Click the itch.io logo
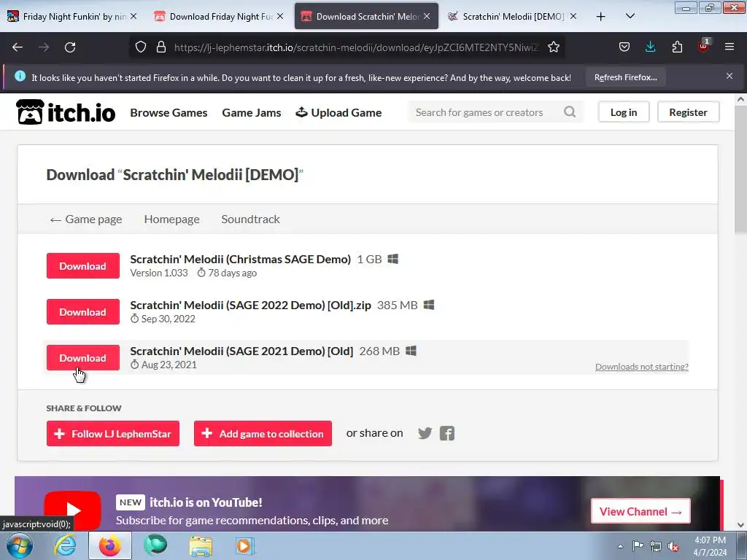This screenshot has height=560, width=747. pos(66,112)
